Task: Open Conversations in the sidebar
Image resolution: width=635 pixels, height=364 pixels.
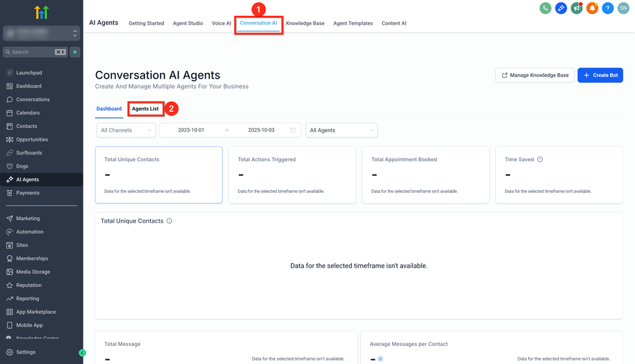Action: [33, 99]
